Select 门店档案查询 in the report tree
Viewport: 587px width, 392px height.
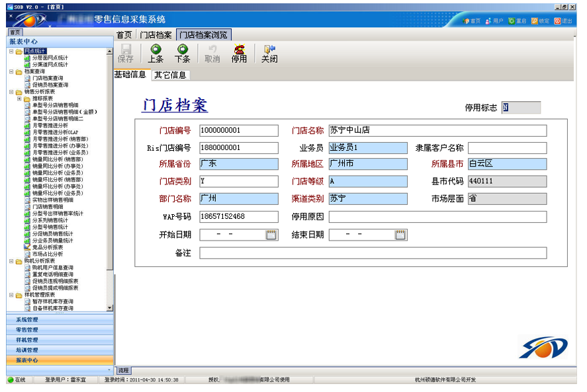(x=48, y=78)
